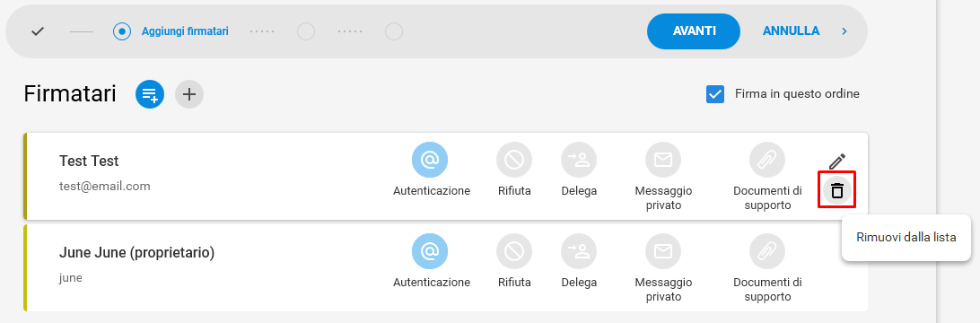
Task: Toggle Rifiuta option for Test Test
Action: tap(514, 161)
